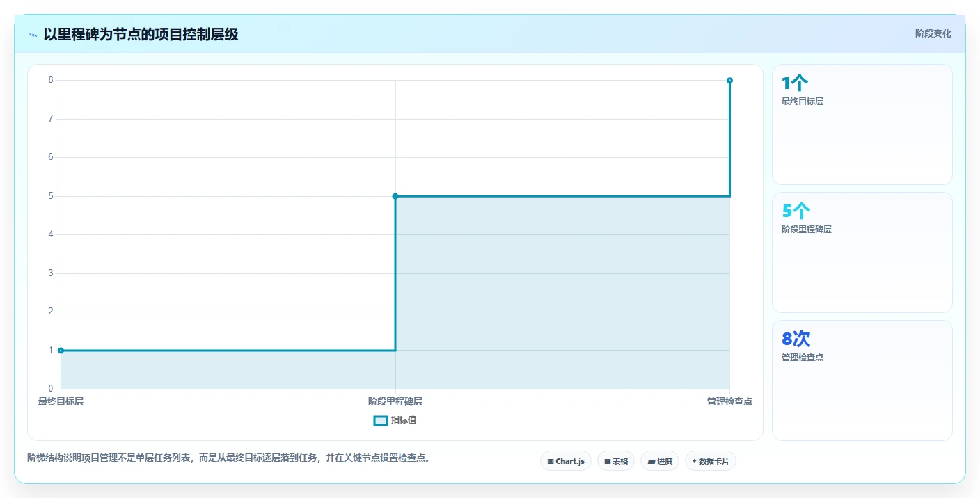Click the 阶段里程碑层 x-axis label
980x498 pixels.
point(395,401)
